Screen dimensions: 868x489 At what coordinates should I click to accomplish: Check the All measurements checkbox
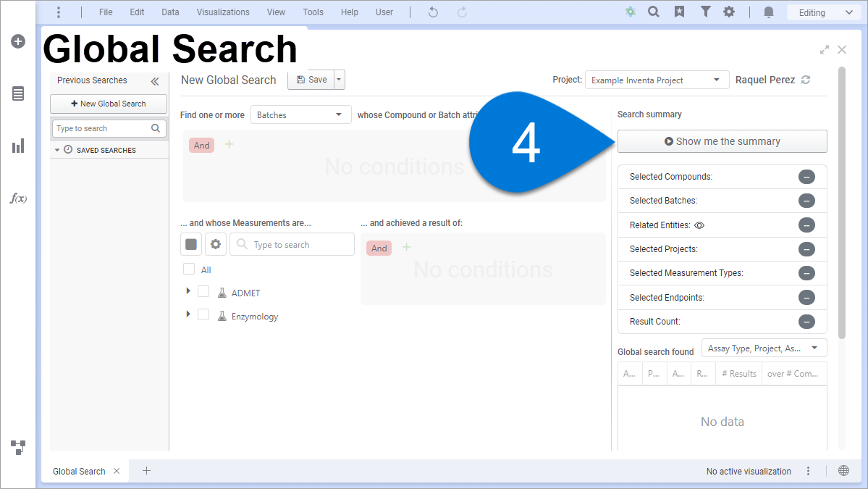189,269
